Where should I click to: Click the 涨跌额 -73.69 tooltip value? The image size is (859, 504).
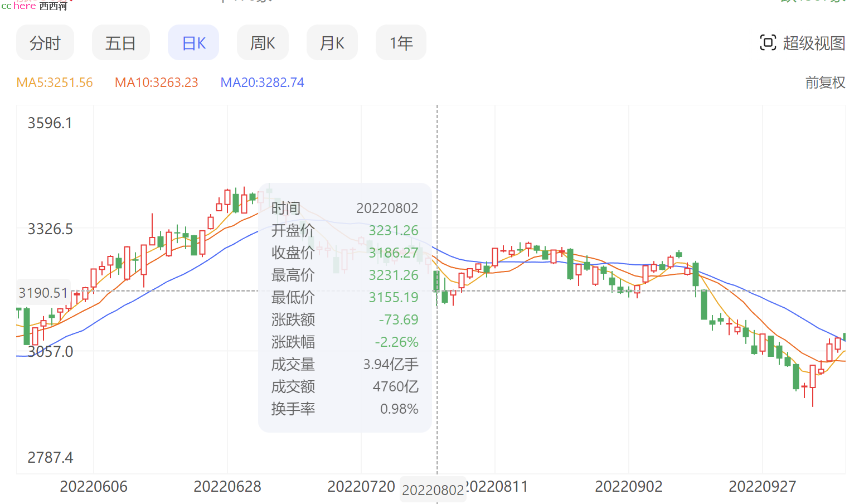tap(398, 319)
